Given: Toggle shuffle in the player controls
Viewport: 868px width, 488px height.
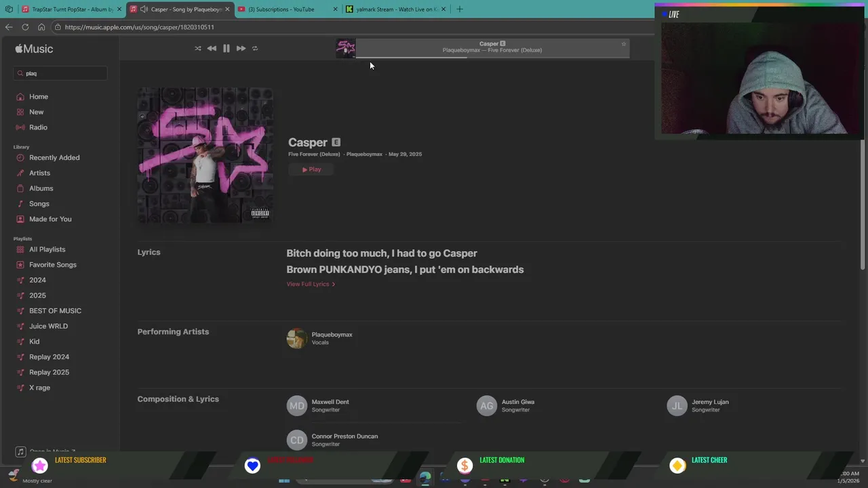Looking at the screenshot, I should pyautogui.click(x=197, y=48).
